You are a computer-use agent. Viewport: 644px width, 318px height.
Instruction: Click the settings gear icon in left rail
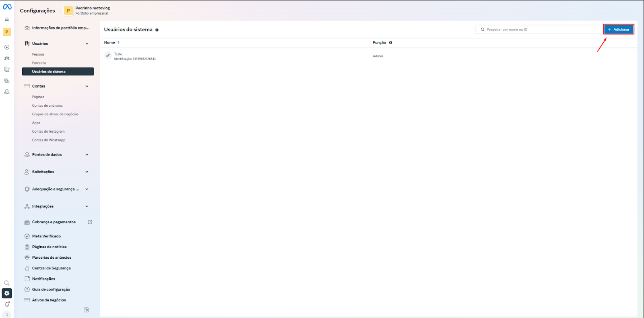pyautogui.click(x=7, y=293)
